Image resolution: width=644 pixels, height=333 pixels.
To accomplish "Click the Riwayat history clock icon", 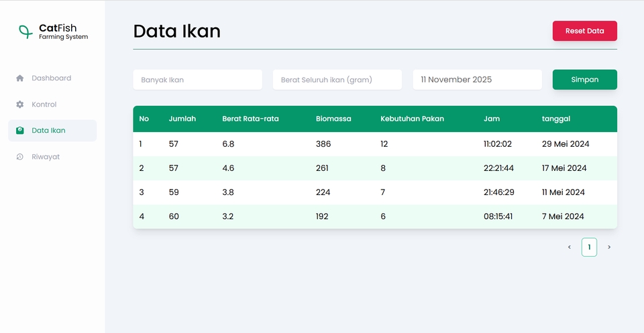I will coord(20,157).
